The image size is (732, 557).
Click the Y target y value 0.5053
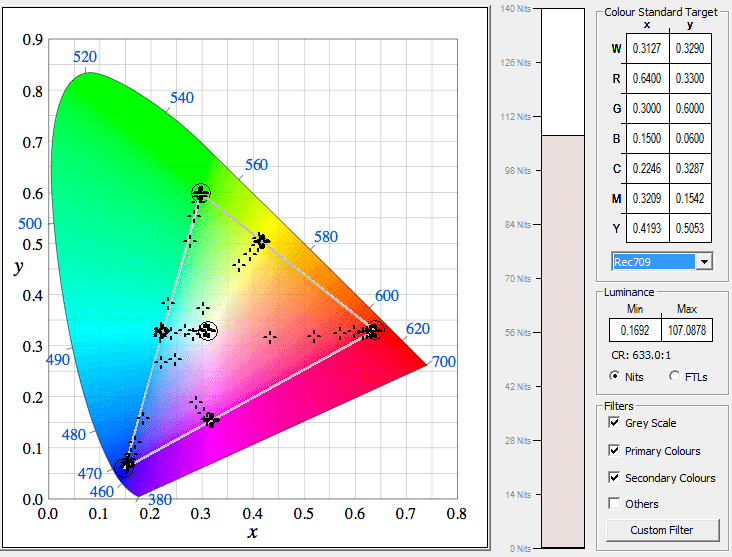690,228
